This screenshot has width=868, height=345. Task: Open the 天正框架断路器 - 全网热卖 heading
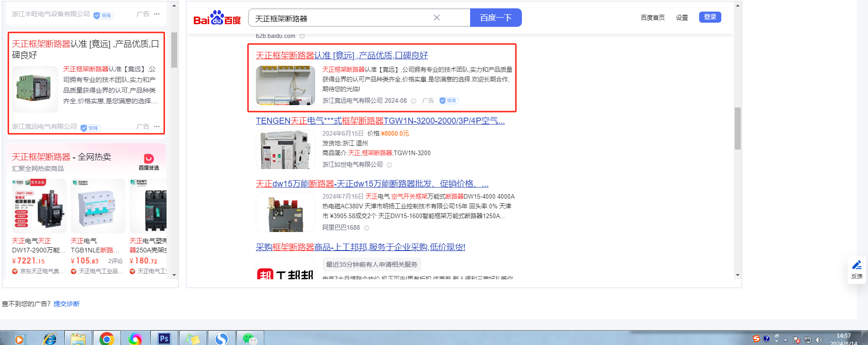pyautogui.click(x=62, y=157)
